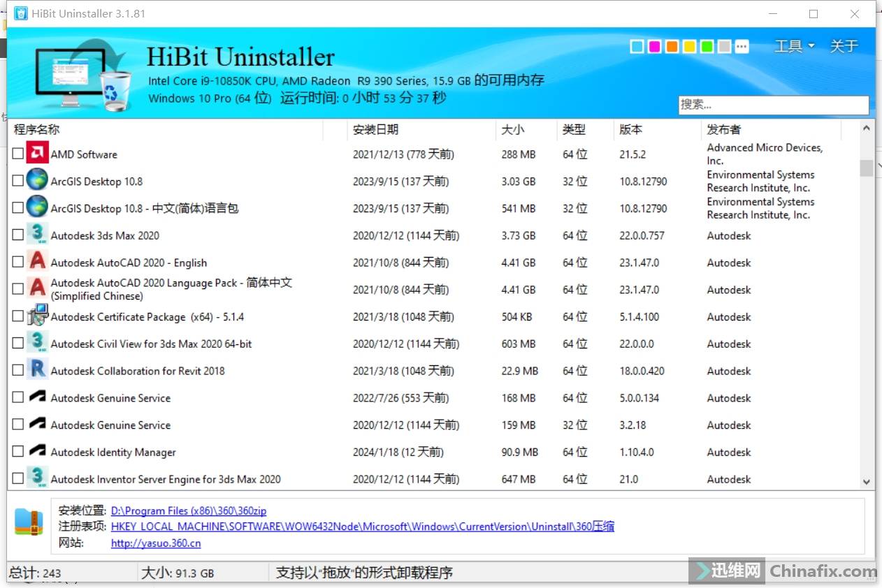Check the Autodesk Identity Manager checkbox

[x=18, y=451]
